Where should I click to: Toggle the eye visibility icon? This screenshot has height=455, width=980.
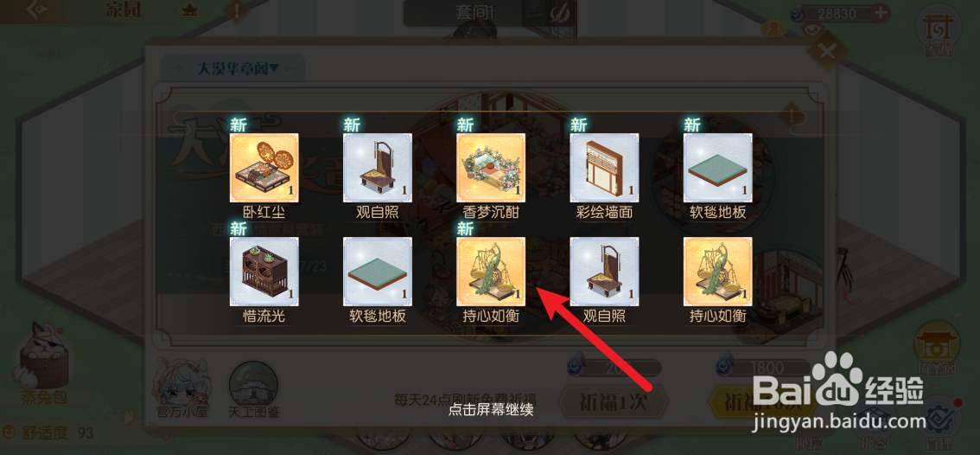[812, 29]
